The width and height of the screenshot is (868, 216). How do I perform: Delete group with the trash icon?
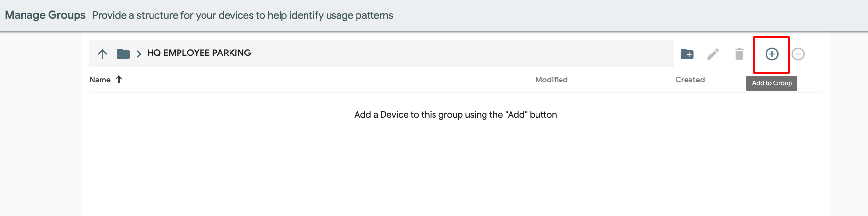click(739, 54)
